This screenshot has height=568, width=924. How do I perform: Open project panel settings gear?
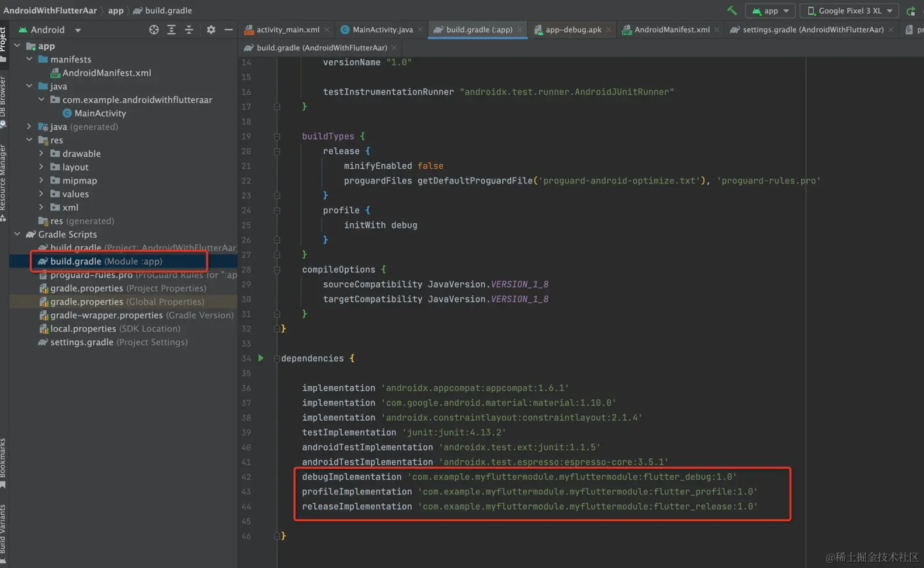pyautogui.click(x=211, y=30)
